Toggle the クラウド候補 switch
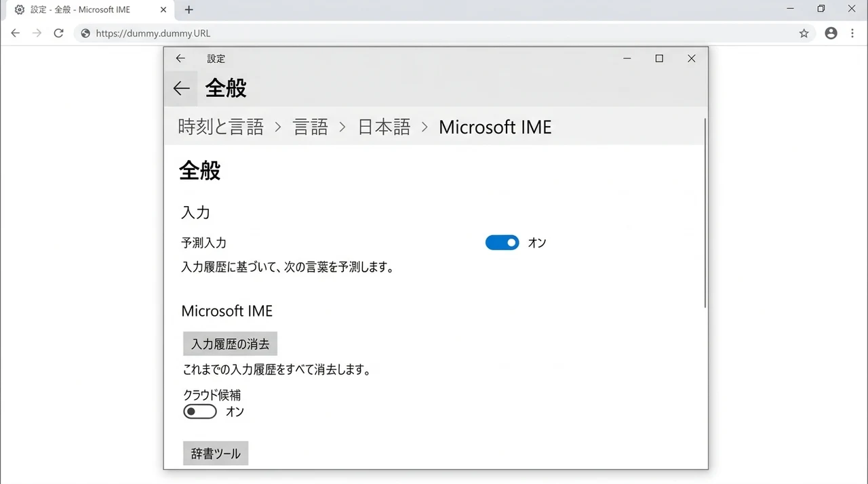Image resolution: width=868 pixels, height=484 pixels. [200, 411]
